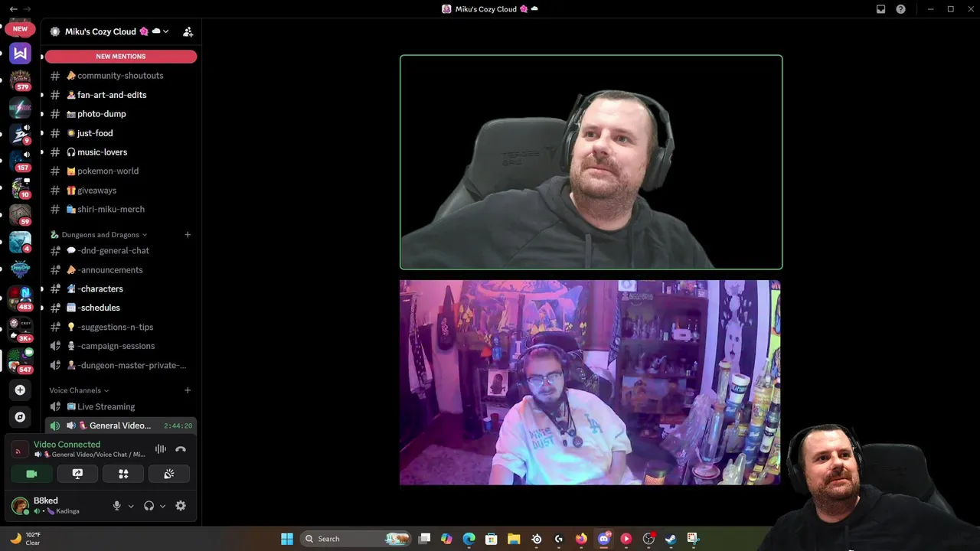
Task: Open the Discord help icon
Action: tap(901, 9)
